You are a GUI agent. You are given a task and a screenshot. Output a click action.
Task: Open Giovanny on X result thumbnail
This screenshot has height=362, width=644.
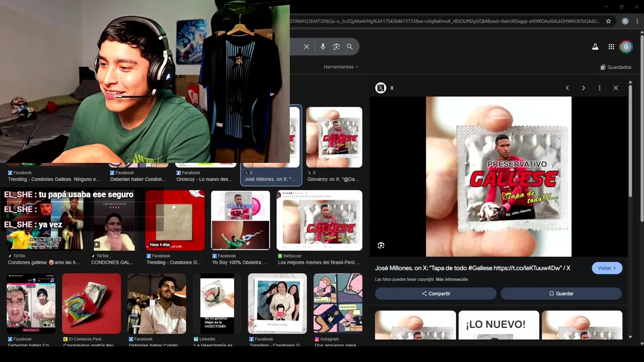coord(334,137)
